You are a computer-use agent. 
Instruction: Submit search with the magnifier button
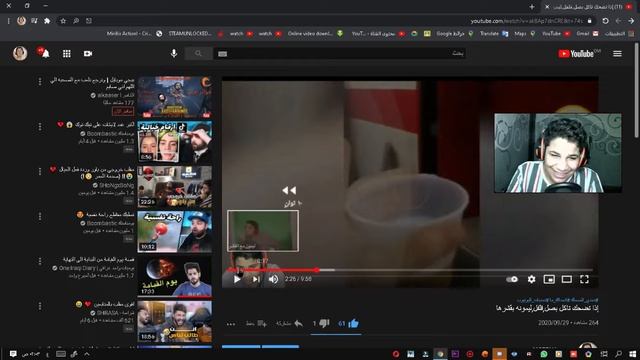click(198, 53)
